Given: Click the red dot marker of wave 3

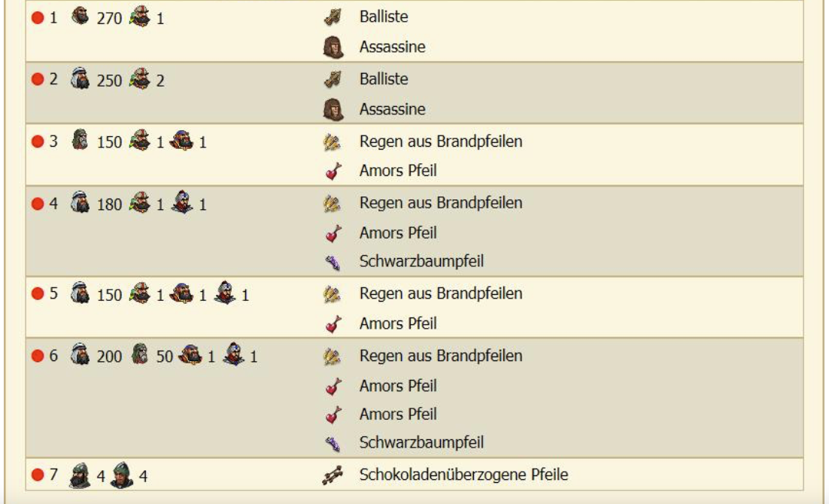Looking at the screenshot, I should pyautogui.click(x=38, y=142).
